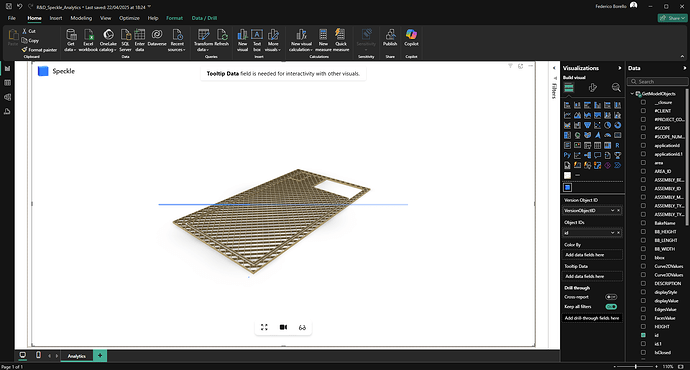Open the Optimize tab
The image size is (690, 370).
point(129,18)
